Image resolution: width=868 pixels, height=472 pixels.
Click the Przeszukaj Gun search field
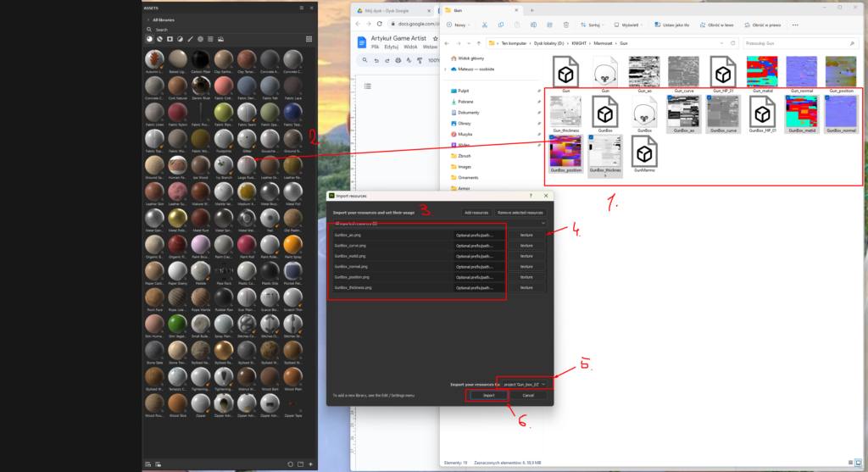click(797, 42)
